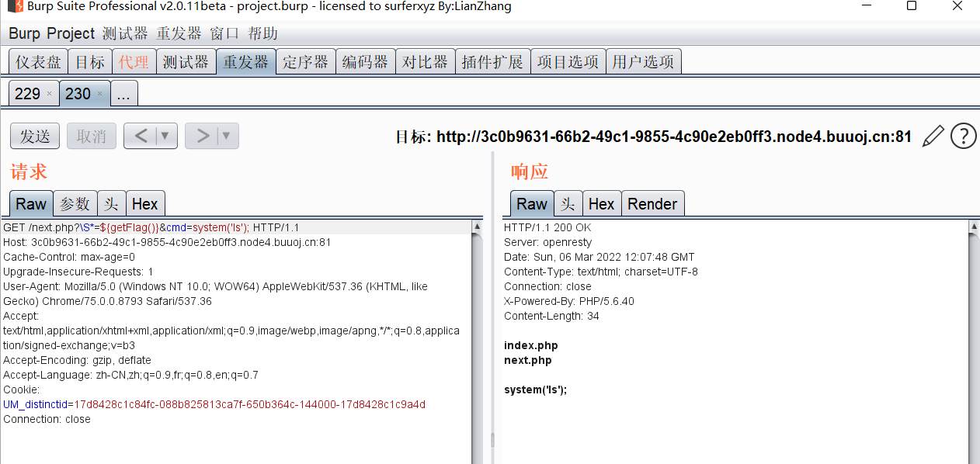The width and height of the screenshot is (980, 464).
Task: Click the User-Agent header line
Action: click(x=215, y=294)
